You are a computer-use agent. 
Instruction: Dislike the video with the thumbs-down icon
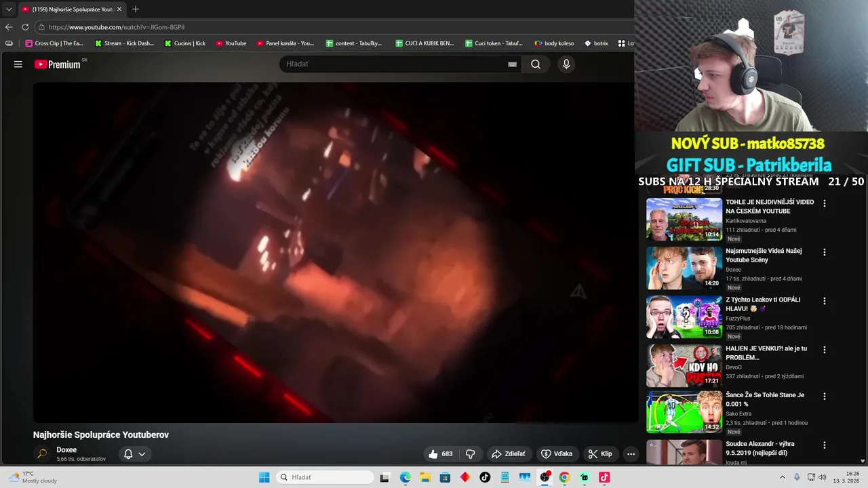tap(470, 454)
